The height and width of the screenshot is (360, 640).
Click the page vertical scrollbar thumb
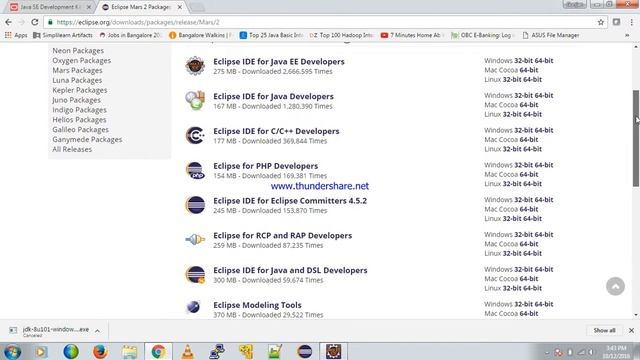[x=636, y=138]
